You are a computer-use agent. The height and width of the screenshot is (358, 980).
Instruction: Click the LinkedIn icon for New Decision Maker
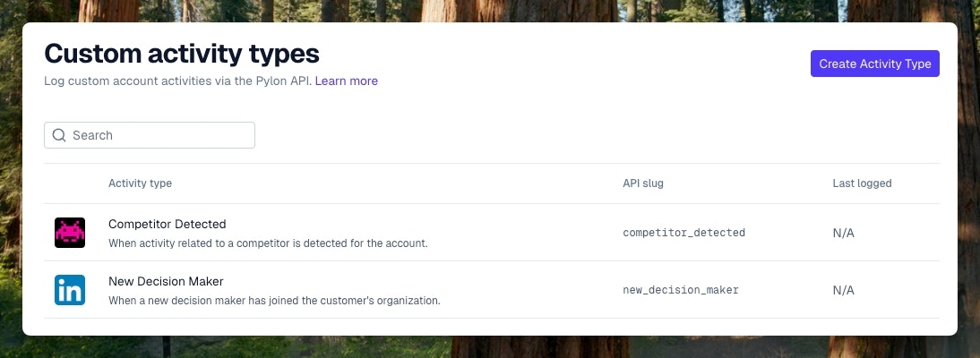click(70, 290)
